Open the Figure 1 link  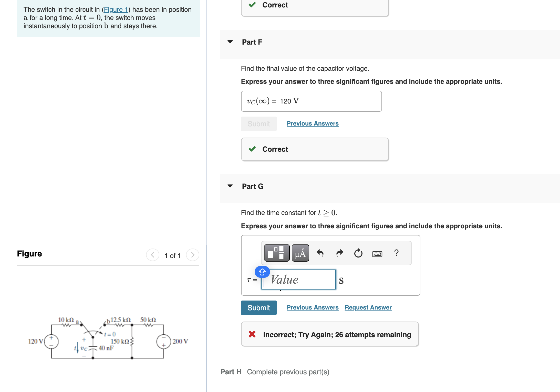116,9
